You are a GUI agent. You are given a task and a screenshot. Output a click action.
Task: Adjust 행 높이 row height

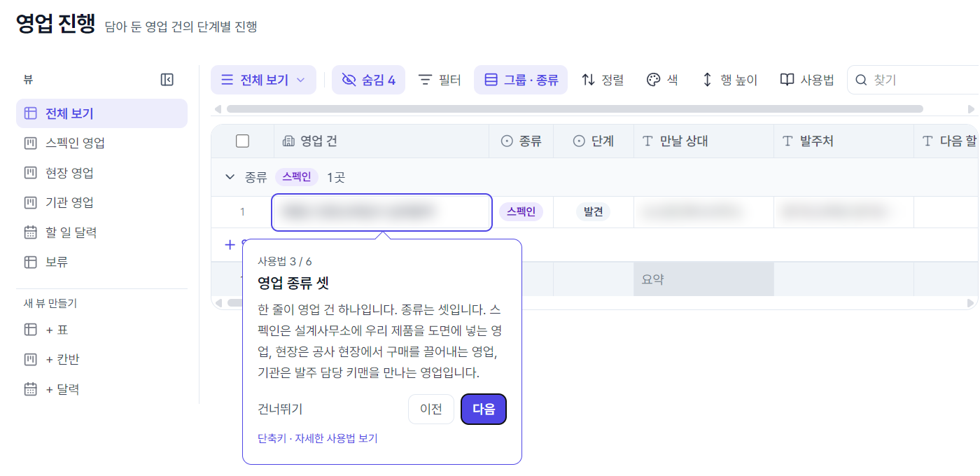coord(729,80)
